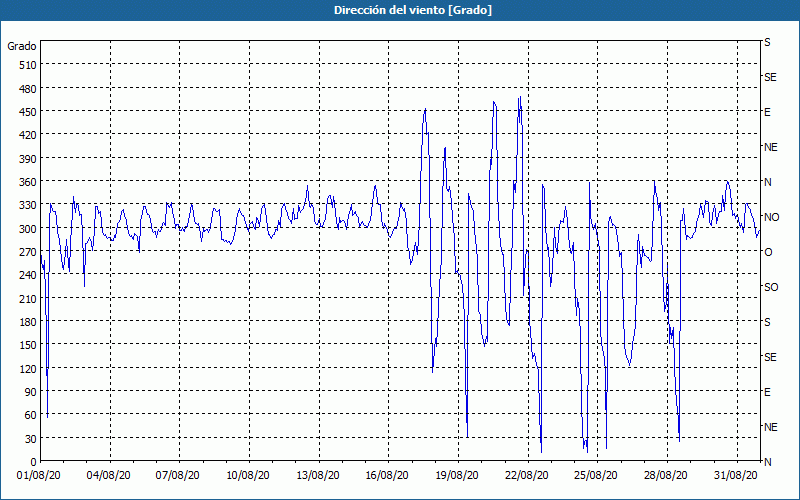Click the 30 y-axis value
Image resolution: width=800 pixels, height=500 pixels.
point(31,439)
